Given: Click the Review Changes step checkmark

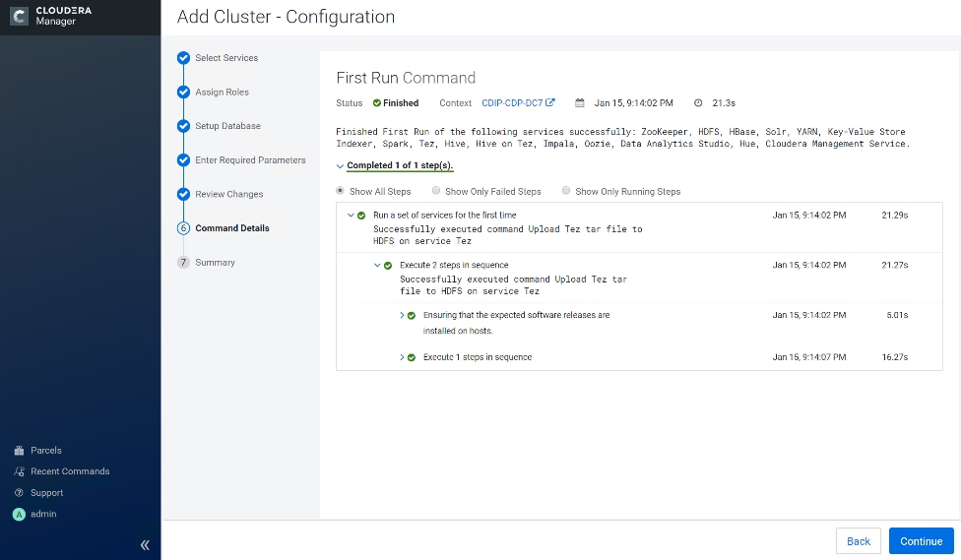Looking at the screenshot, I should click(183, 194).
